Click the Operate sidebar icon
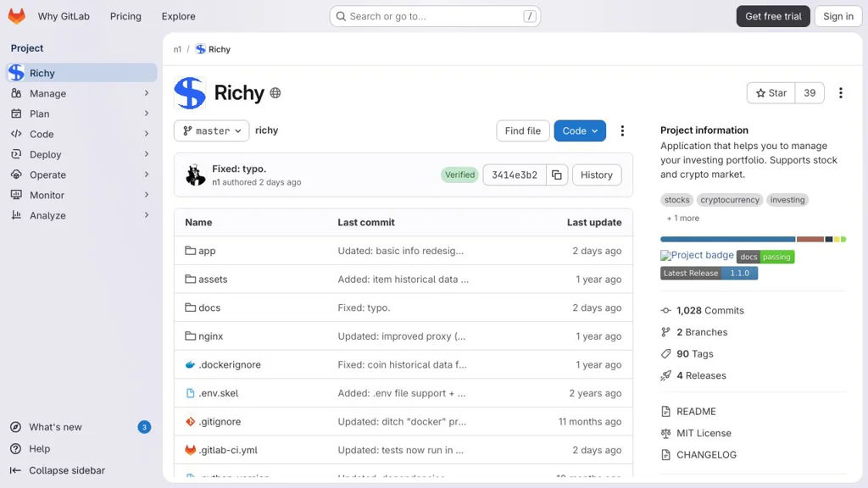 click(x=17, y=175)
